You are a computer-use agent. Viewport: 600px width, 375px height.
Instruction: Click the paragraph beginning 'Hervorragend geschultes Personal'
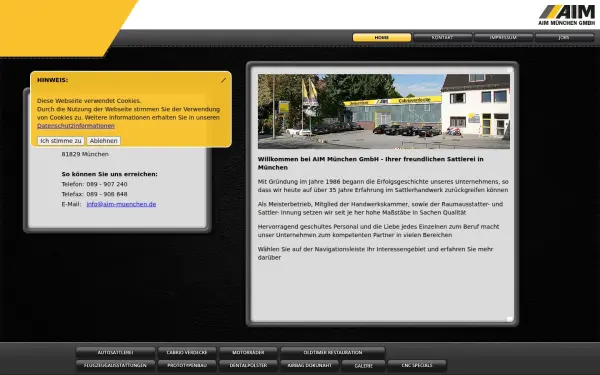378,231
